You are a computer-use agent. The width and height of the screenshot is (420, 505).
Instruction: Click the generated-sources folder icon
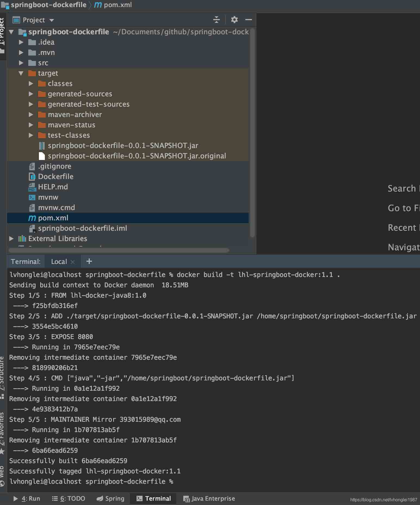[x=42, y=94]
